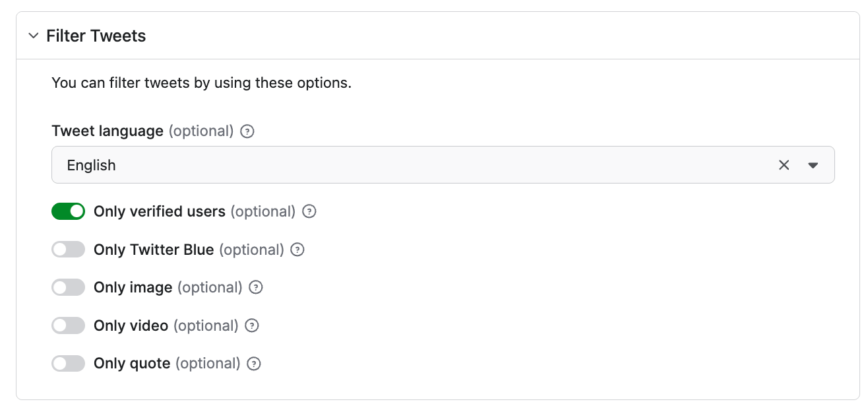Viewport: 868px width, 408px height.
Task: Open the Only video help tooltip
Action: point(251,325)
